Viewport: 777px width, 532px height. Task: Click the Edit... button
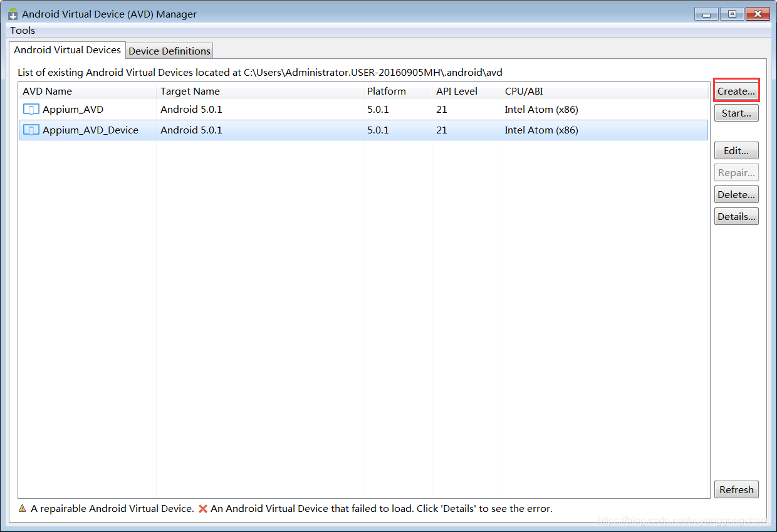[x=736, y=151]
